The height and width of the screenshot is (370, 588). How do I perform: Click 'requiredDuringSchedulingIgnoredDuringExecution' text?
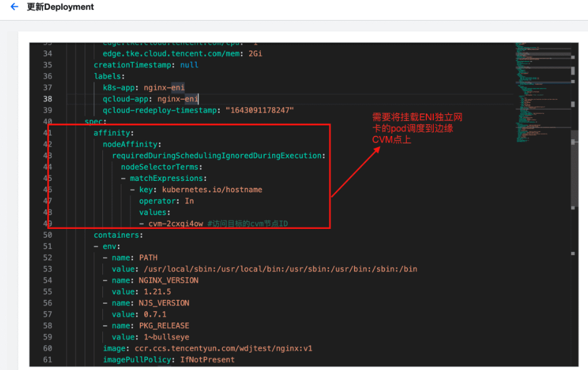pyautogui.click(x=217, y=155)
